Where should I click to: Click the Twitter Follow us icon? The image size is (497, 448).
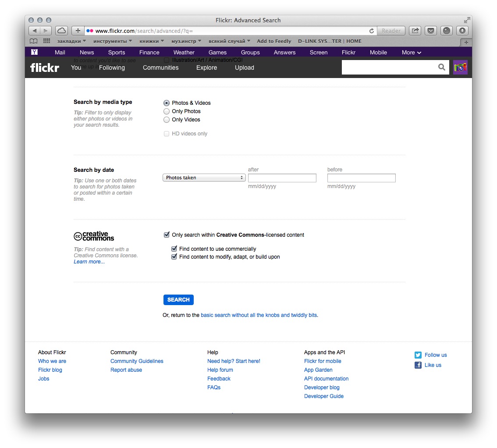click(418, 355)
